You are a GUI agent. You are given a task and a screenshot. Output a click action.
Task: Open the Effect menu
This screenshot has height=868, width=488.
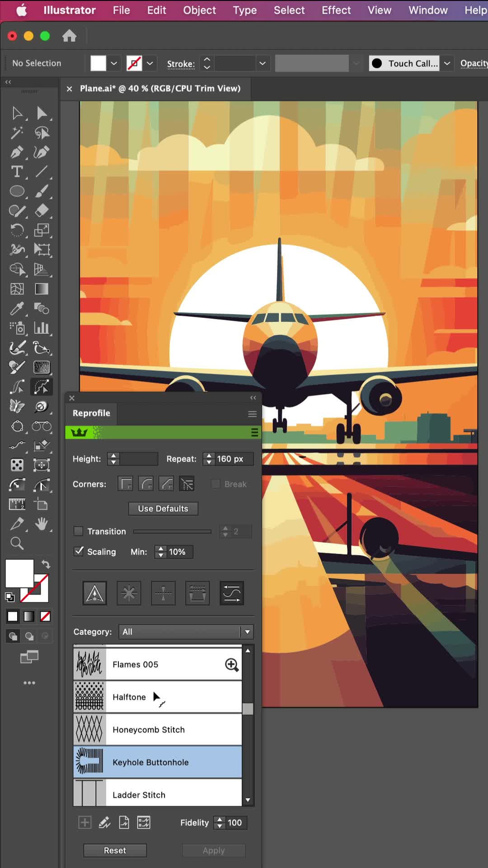click(336, 10)
